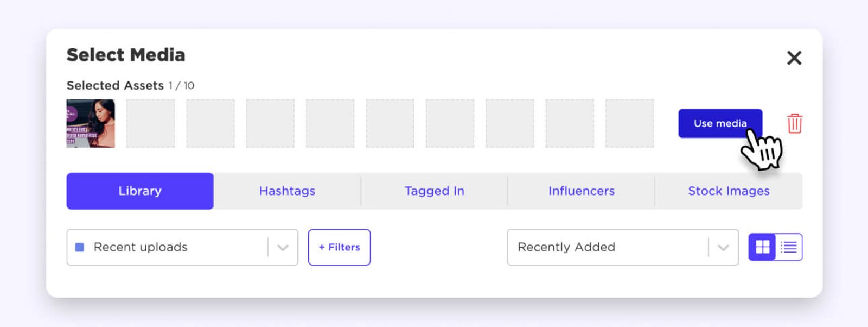The width and height of the screenshot is (868, 327).
Task: Go to the Influencers tab
Action: pyautogui.click(x=582, y=191)
